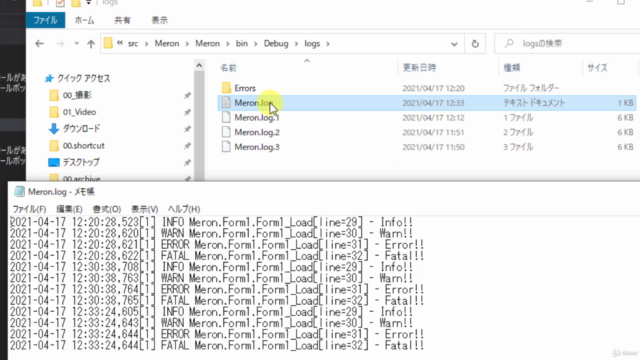
Task: Click the quick access star icon
Action: click(49, 78)
